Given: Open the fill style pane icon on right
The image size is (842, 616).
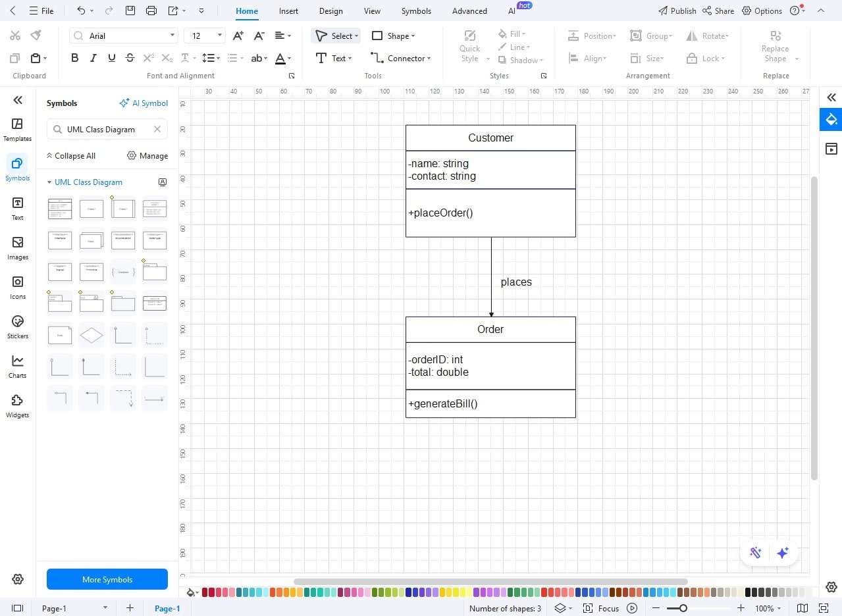Looking at the screenshot, I should click(831, 120).
